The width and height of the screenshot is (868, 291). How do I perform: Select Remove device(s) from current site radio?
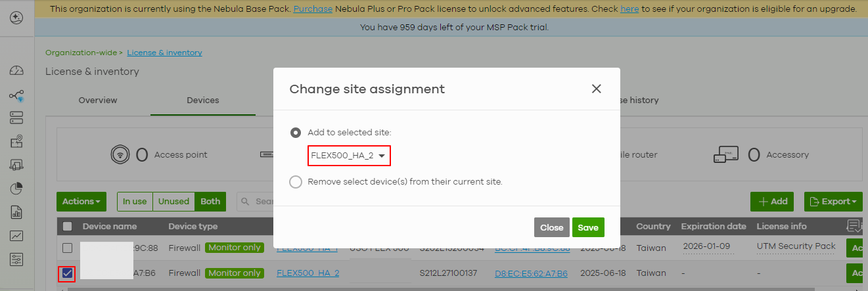click(x=296, y=181)
